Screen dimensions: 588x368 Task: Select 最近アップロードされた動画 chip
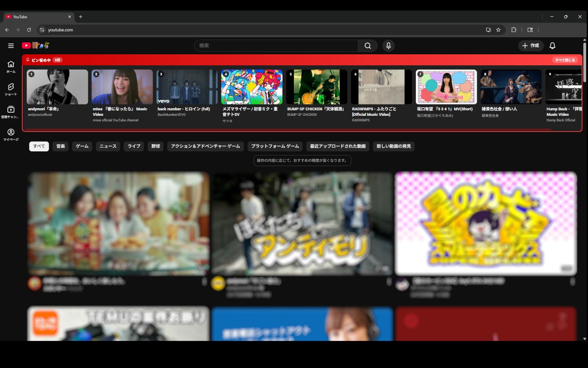338,146
